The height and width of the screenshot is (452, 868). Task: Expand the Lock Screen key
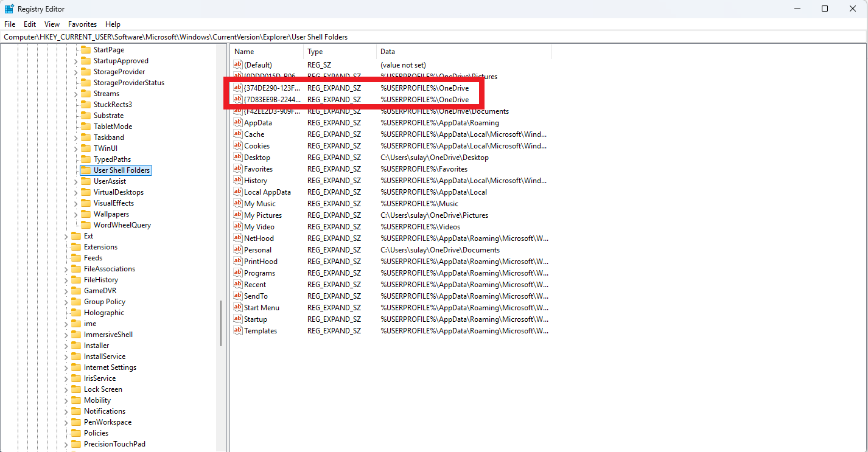pos(66,389)
